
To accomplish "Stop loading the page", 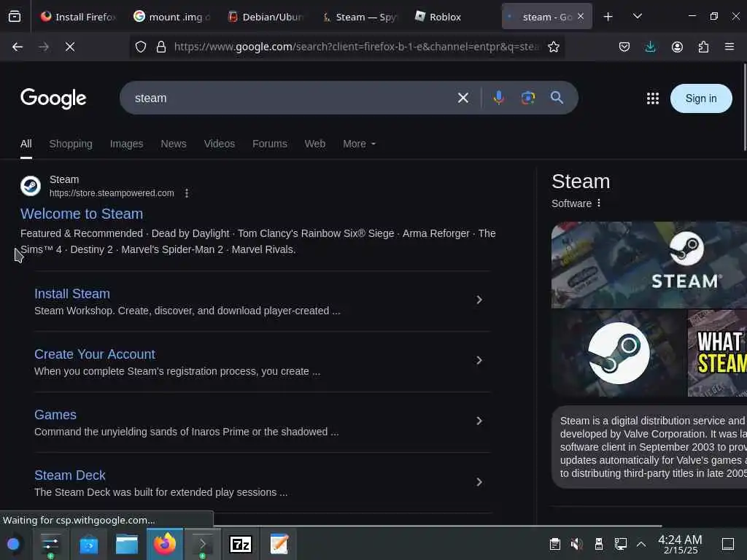I will click(70, 47).
